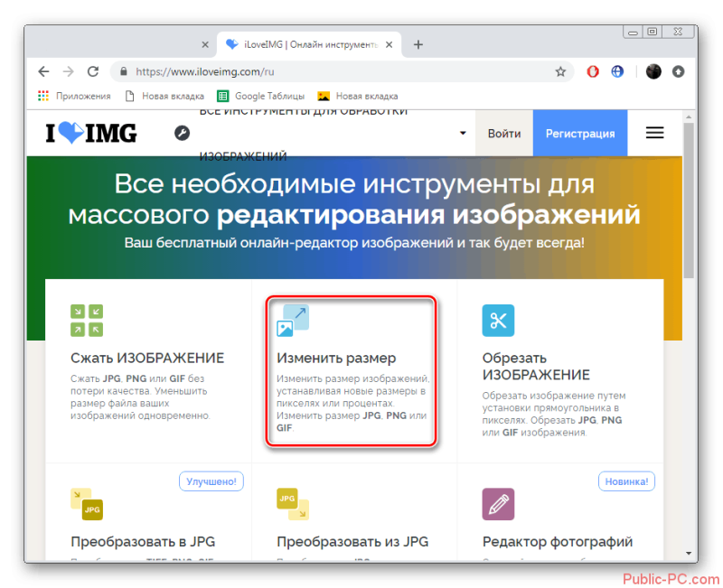
Task: Click the Регистрация button
Action: click(x=580, y=134)
